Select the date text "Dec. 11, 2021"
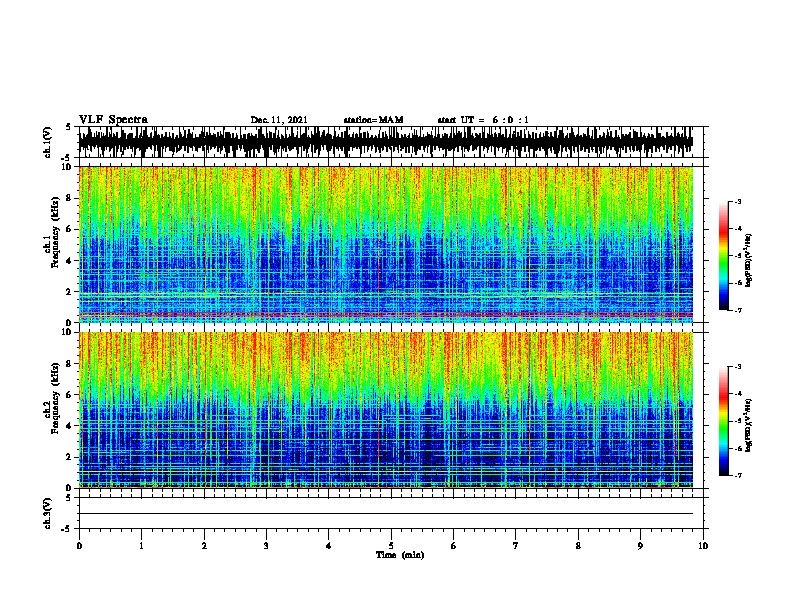 (279, 120)
